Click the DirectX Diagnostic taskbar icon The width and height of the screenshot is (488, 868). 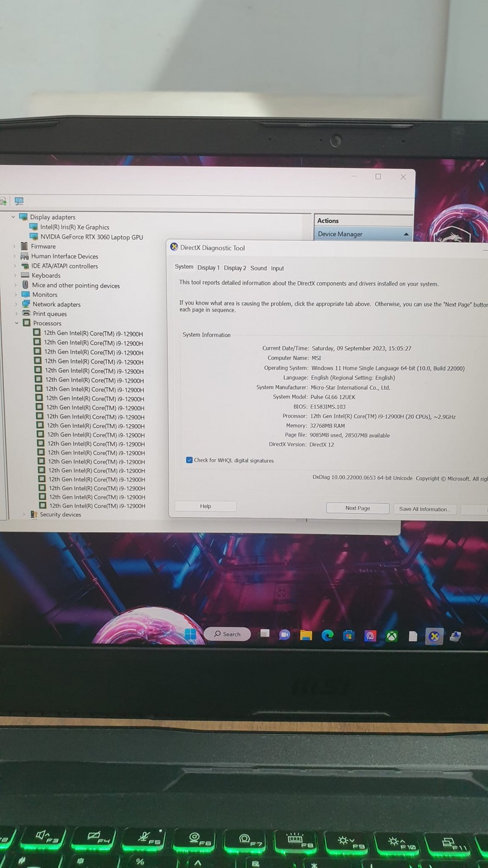click(434, 636)
